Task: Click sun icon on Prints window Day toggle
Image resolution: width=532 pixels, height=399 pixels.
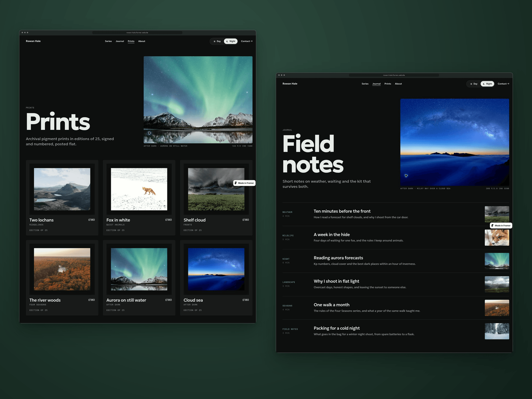Action: [x=214, y=41]
